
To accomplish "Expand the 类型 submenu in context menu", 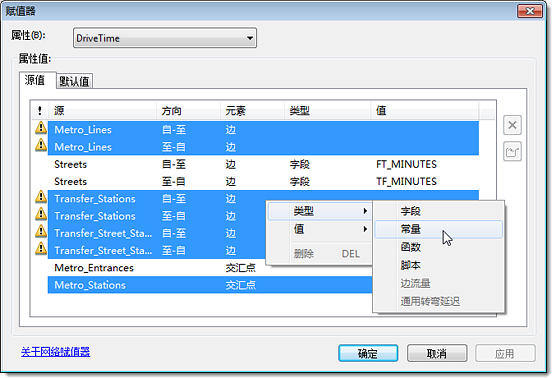I will pyautogui.click(x=319, y=211).
